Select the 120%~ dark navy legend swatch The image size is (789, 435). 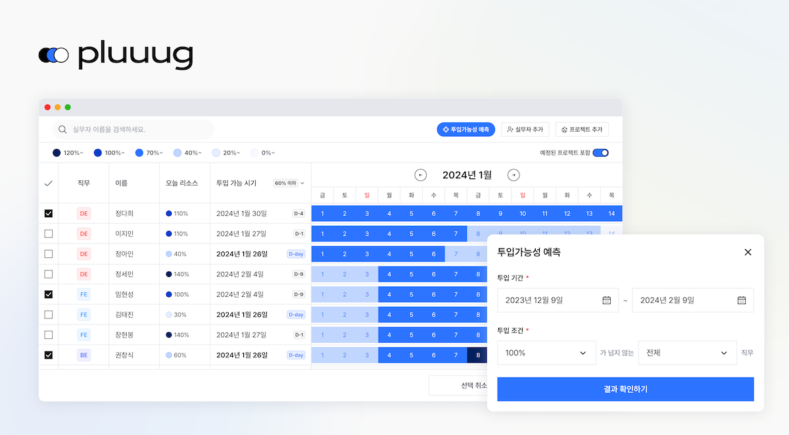56,153
